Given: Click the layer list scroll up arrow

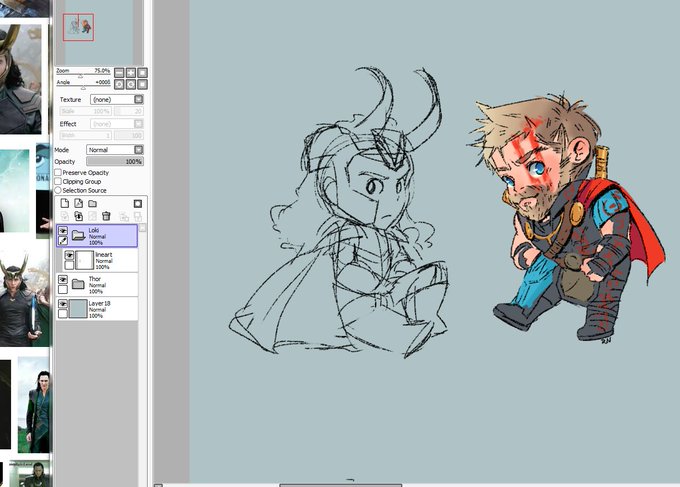Looking at the screenshot, I should coord(142,228).
